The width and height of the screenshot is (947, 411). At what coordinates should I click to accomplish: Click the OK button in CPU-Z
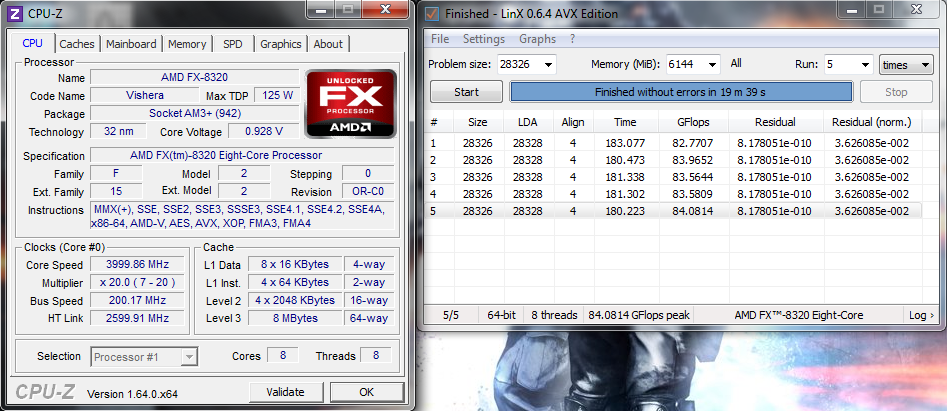coord(367,392)
